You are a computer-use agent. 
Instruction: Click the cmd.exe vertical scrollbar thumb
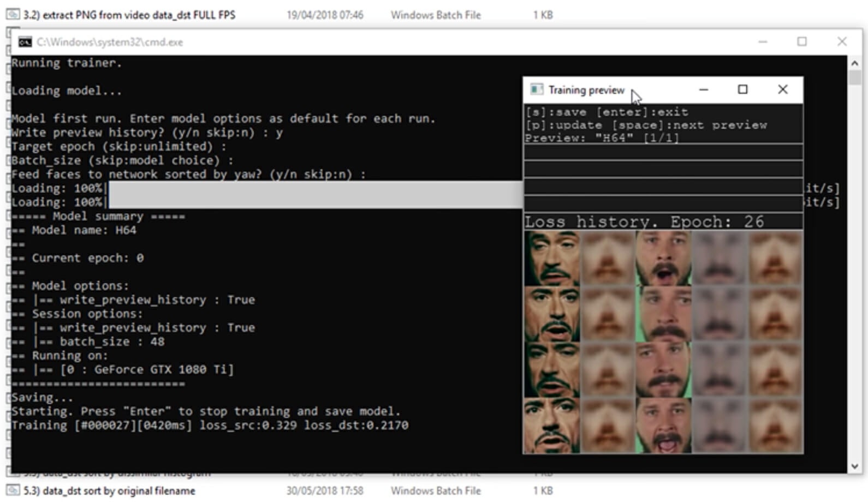[x=855, y=77]
